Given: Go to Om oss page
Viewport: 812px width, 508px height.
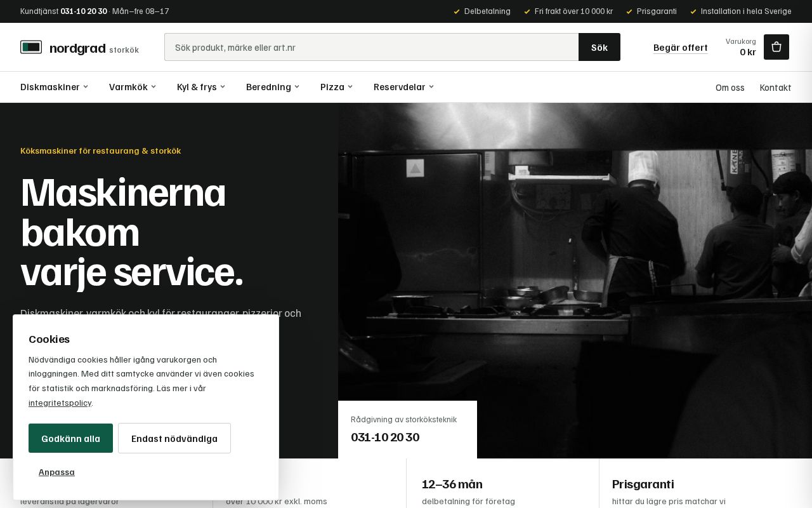Looking at the screenshot, I should click(x=730, y=88).
